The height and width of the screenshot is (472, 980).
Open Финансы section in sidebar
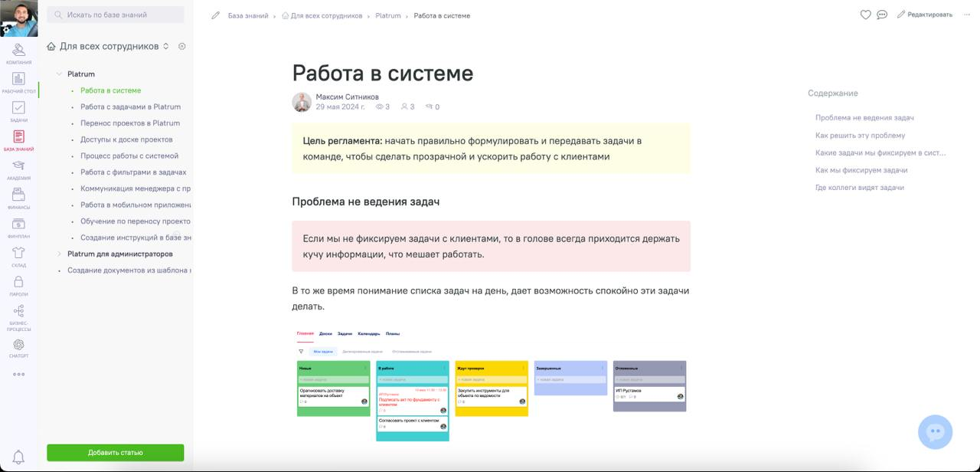pyautogui.click(x=19, y=198)
